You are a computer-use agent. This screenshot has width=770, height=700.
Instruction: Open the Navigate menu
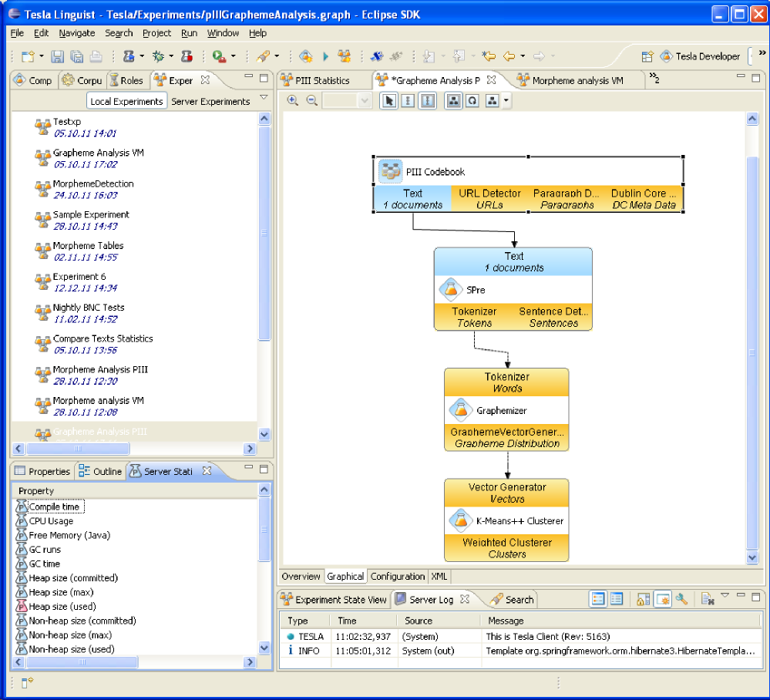click(77, 33)
